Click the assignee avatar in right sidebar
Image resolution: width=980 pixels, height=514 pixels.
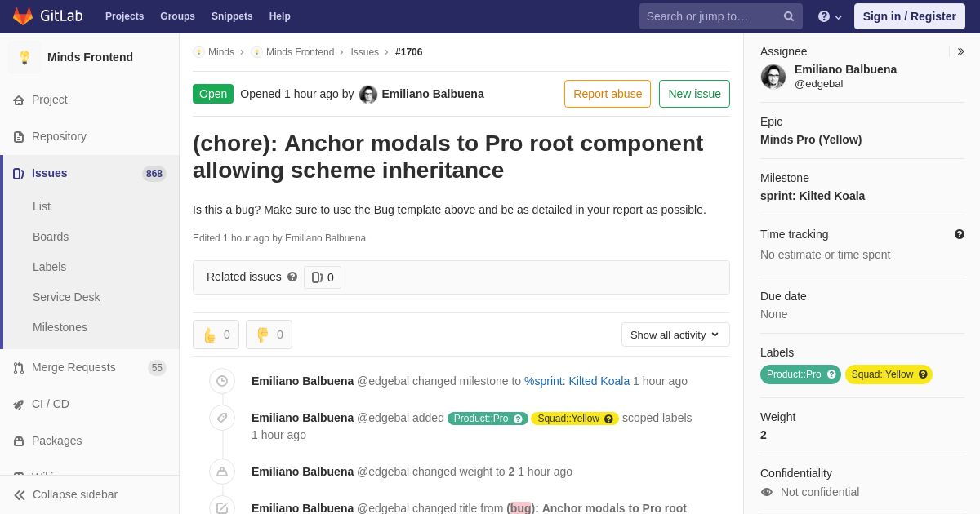[x=773, y=77]
